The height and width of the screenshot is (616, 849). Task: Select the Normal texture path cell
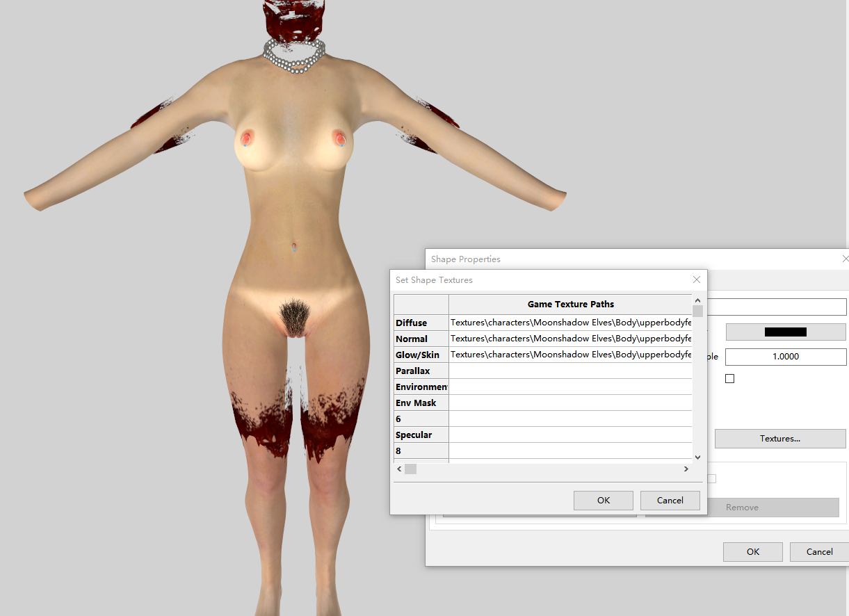click(571, 339)
